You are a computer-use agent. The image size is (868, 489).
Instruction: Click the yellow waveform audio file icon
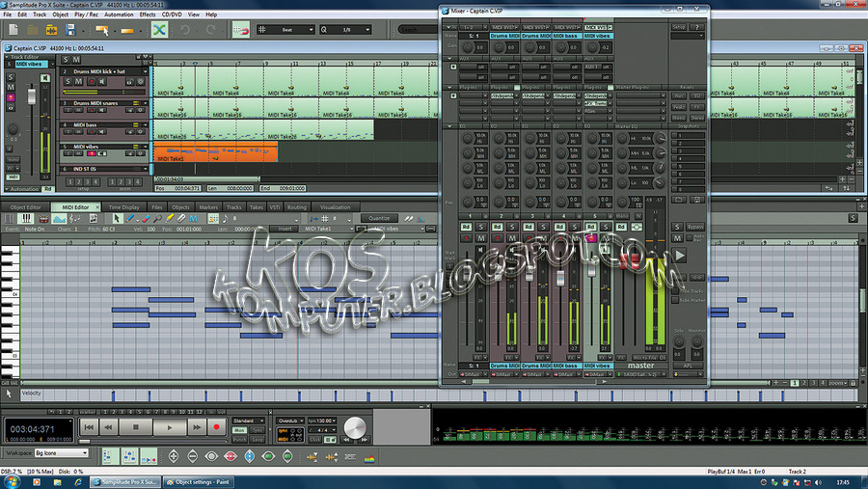pos(51,30)
